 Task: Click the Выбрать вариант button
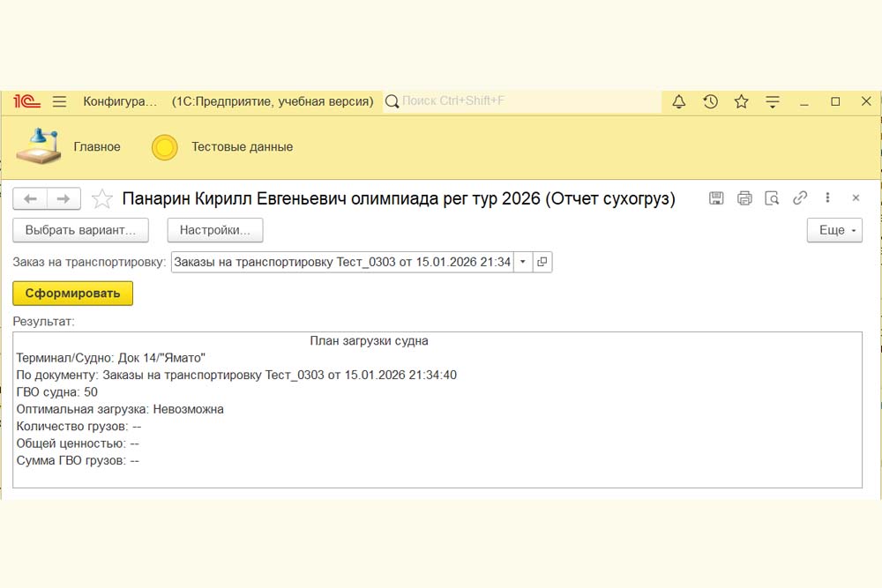80,230
